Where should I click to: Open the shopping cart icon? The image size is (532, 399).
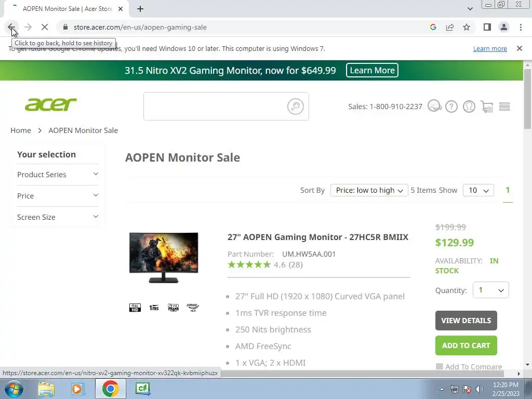(487, 107)
